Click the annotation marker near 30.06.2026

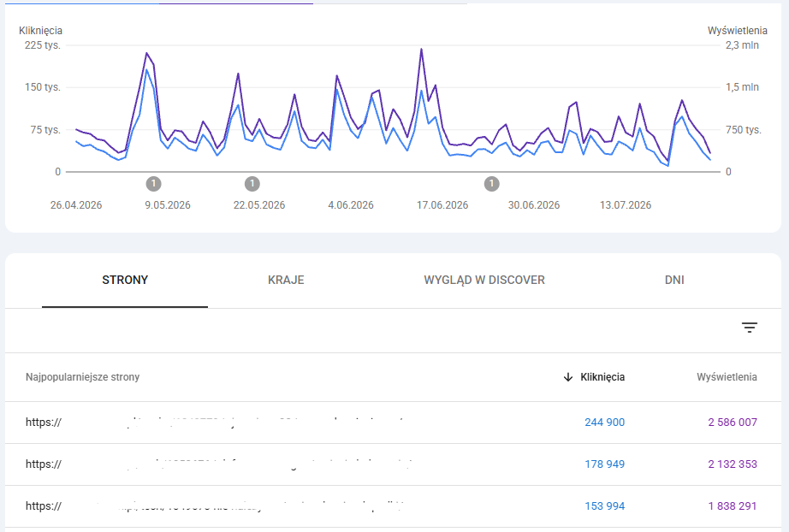point(491,184)
